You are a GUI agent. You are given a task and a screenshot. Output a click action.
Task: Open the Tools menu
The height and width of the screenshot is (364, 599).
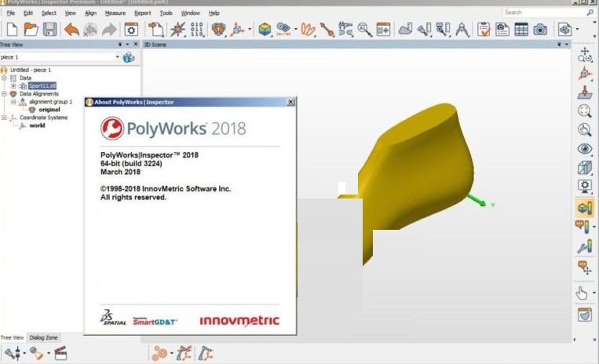(166, 13)
